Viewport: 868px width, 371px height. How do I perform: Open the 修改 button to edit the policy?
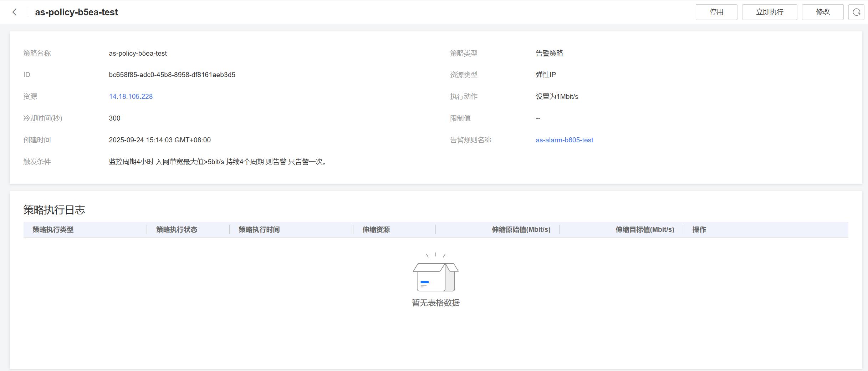[x=822, y=12]
